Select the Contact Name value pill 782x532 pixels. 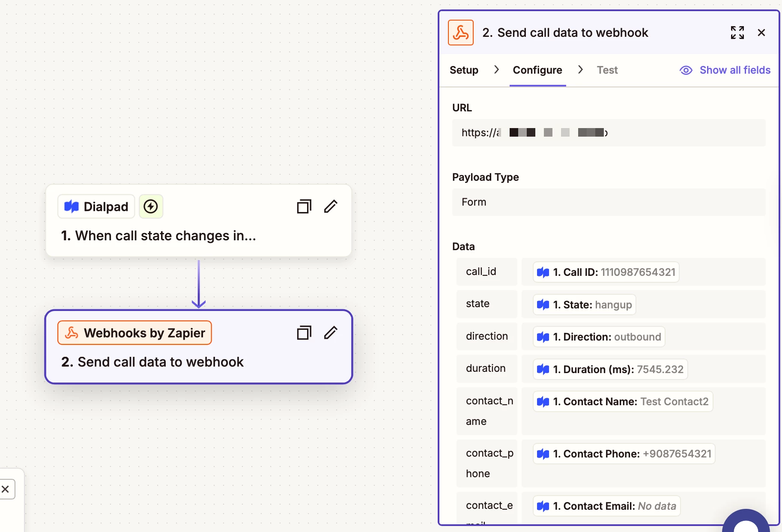[623, 401]
